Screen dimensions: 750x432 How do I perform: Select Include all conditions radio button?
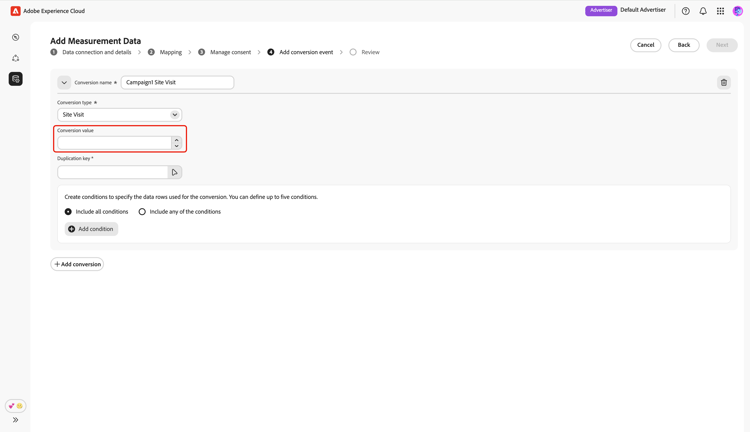[x=68, y=211]
